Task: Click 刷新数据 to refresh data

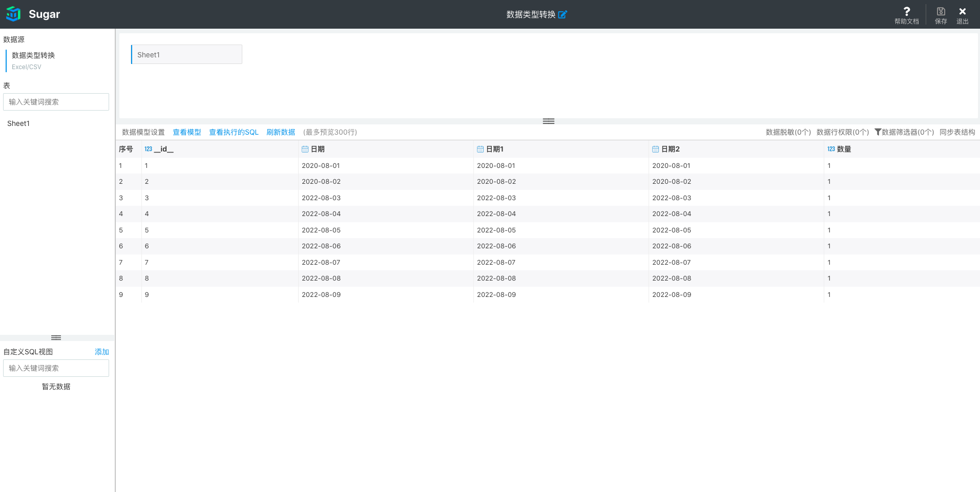Action: coord(280,132)
